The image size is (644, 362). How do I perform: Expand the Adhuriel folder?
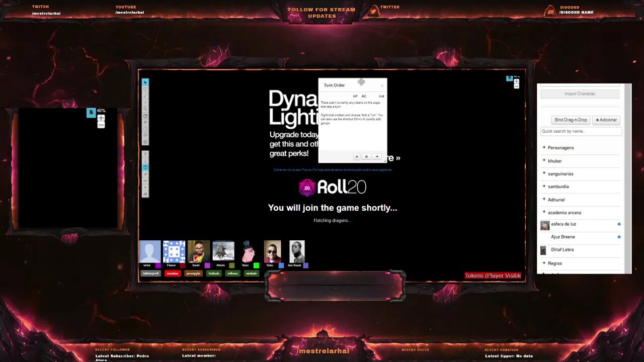pyautogui.click(x=544, y=199)
